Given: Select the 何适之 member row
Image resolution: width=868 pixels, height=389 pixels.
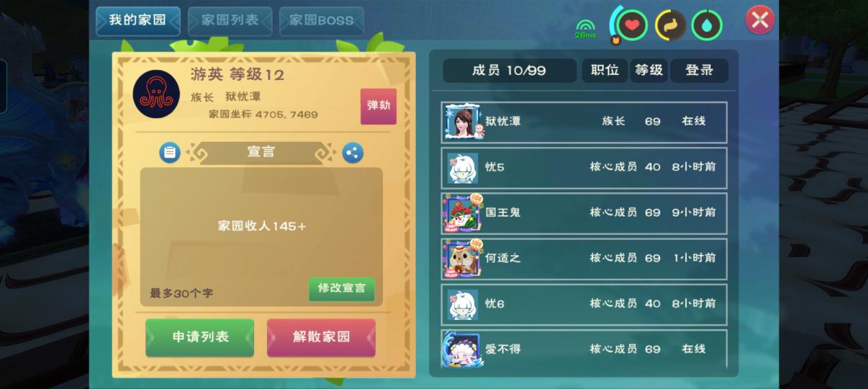Looking at the screenshot, I should (584, 258).
